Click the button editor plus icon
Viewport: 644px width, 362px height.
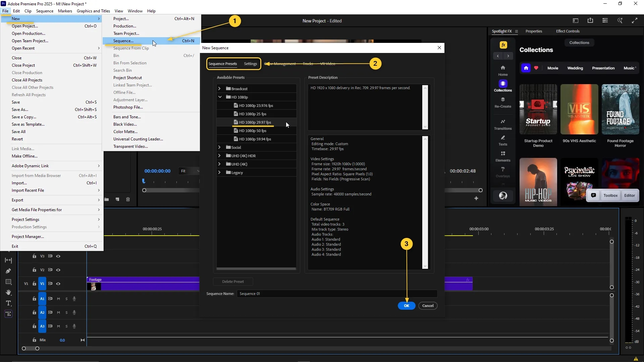point(476,198)
